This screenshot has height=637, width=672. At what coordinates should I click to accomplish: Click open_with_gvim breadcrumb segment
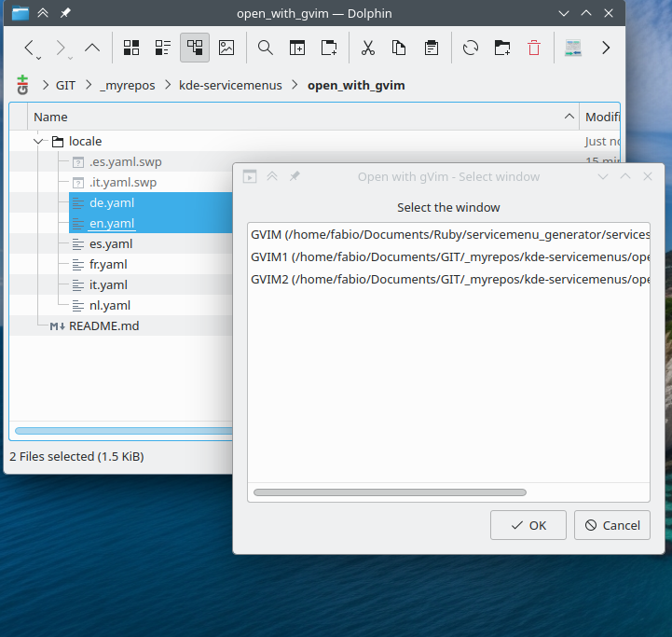[356, 86]
